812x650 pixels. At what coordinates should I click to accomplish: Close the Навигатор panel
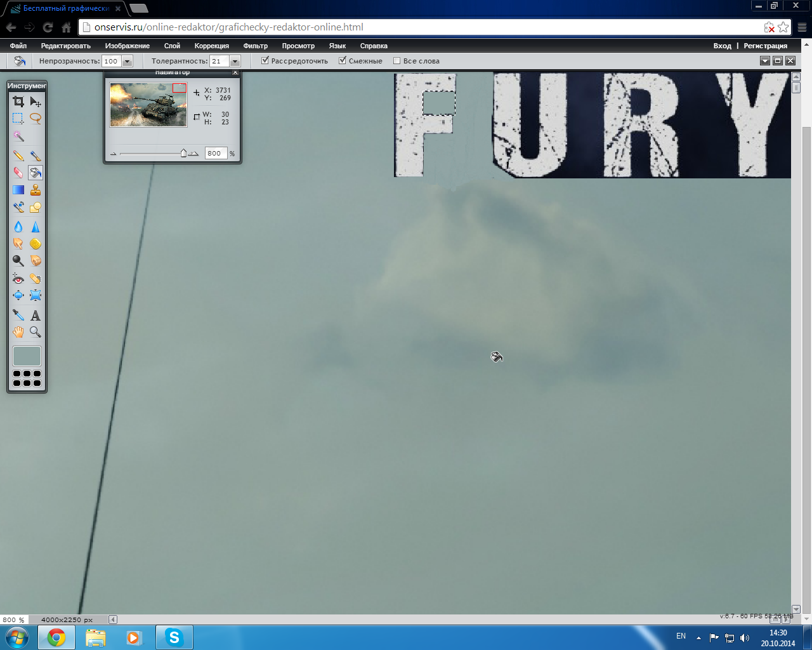[x=235, y=73]
